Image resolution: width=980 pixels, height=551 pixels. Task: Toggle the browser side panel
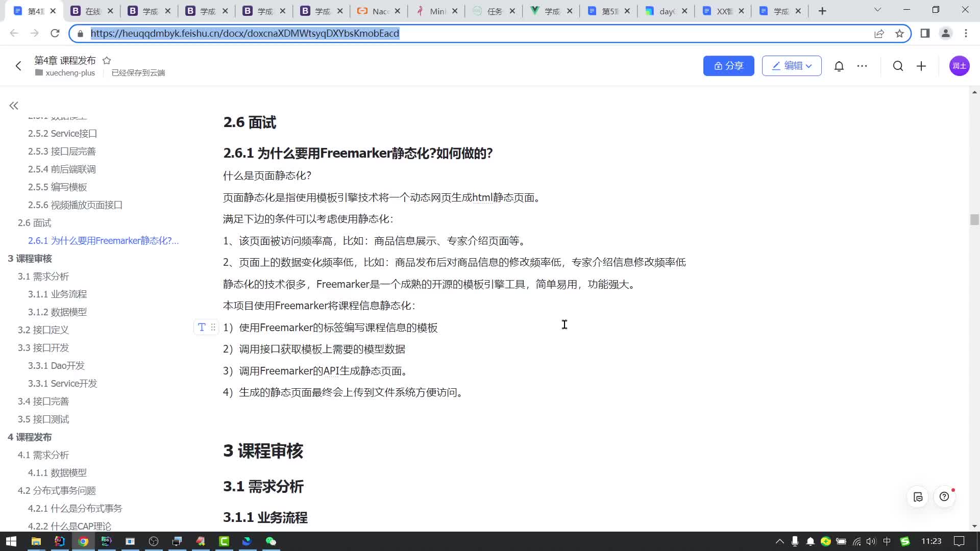pyautogui.click(x=925, y=33)
